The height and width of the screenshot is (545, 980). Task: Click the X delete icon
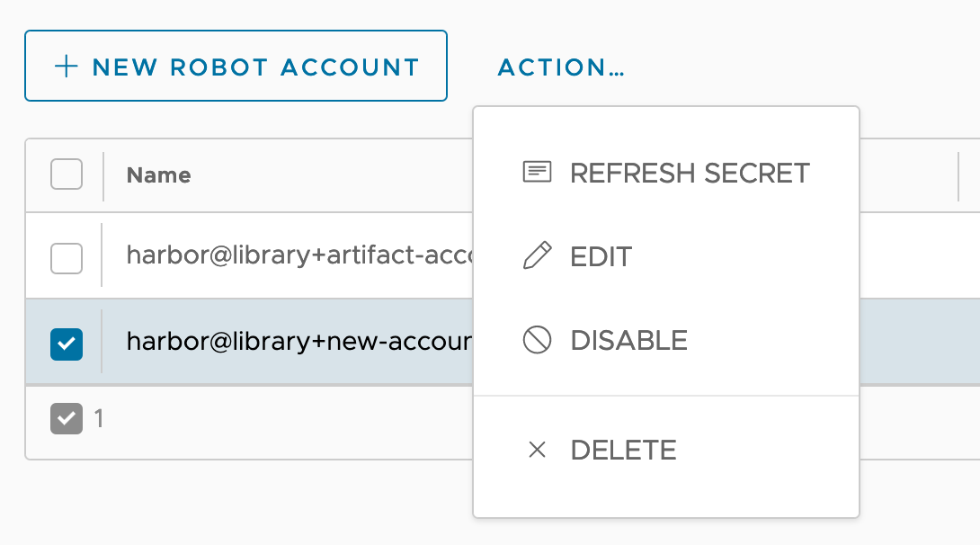(x=537, y=450)
